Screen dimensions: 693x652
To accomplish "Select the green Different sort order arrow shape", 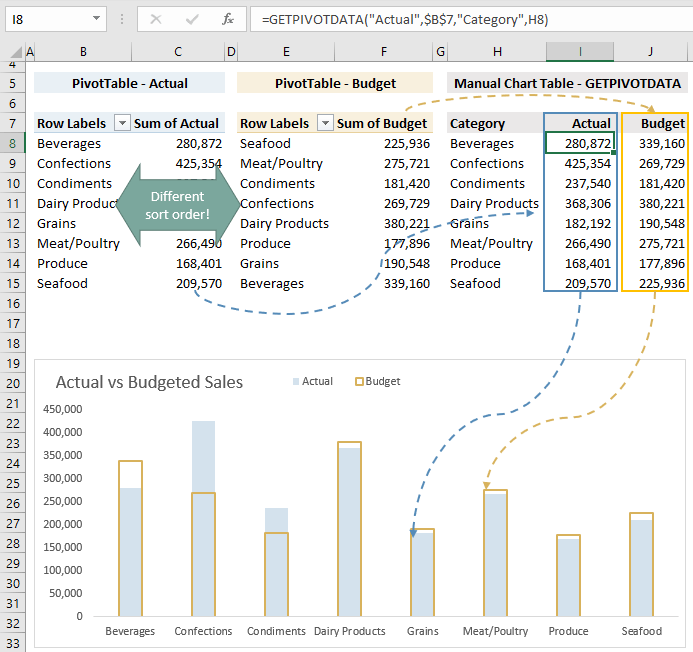I will [x=178, y=205].
